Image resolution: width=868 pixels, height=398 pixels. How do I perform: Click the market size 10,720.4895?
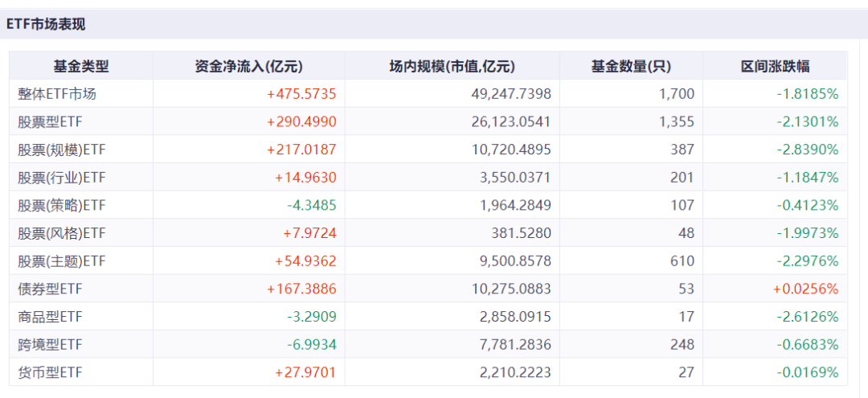tap(513, 150)
